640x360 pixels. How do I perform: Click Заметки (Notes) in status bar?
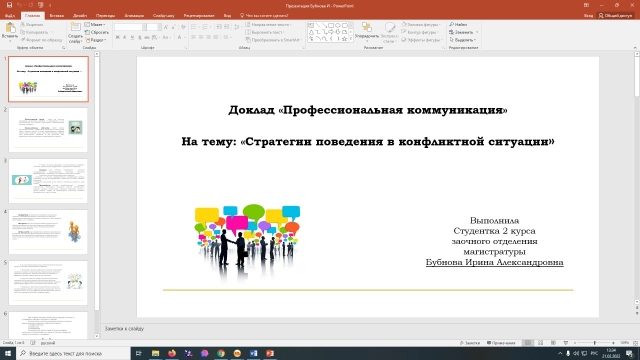point(470,343)
